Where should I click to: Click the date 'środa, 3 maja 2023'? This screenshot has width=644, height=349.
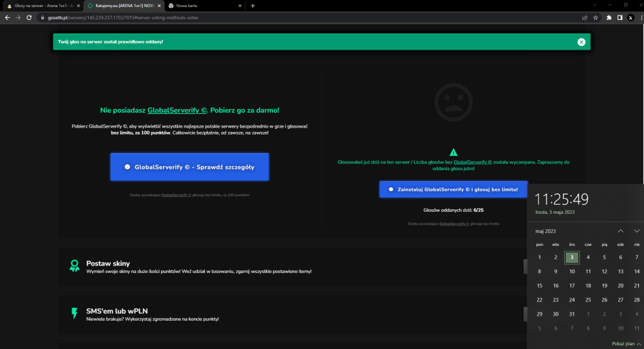[555, 212]
